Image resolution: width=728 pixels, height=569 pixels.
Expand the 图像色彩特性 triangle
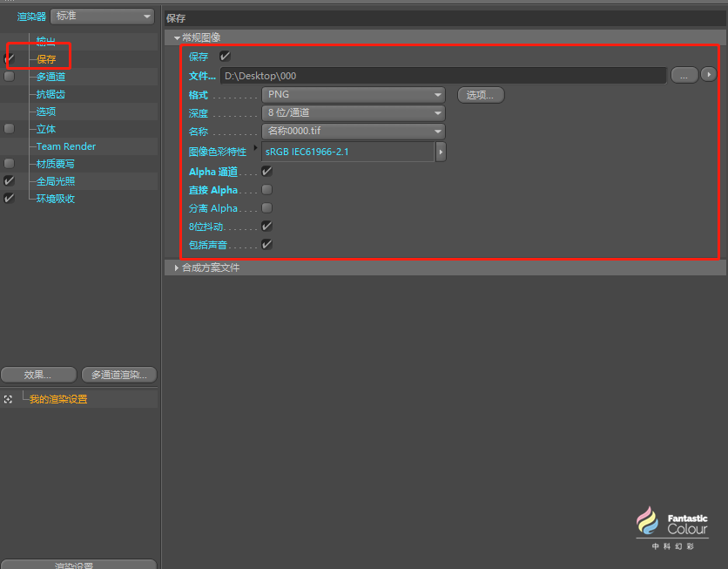[255, 148]
